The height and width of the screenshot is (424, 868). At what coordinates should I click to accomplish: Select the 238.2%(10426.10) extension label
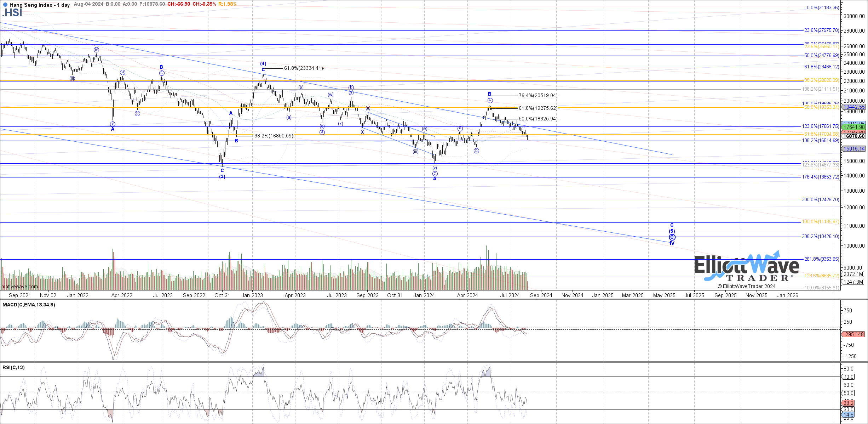point(820,236)
